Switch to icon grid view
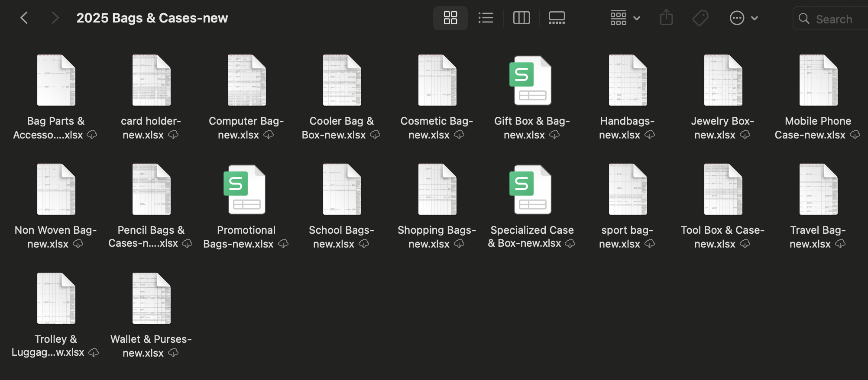The image size is (868, 380). 450,18
